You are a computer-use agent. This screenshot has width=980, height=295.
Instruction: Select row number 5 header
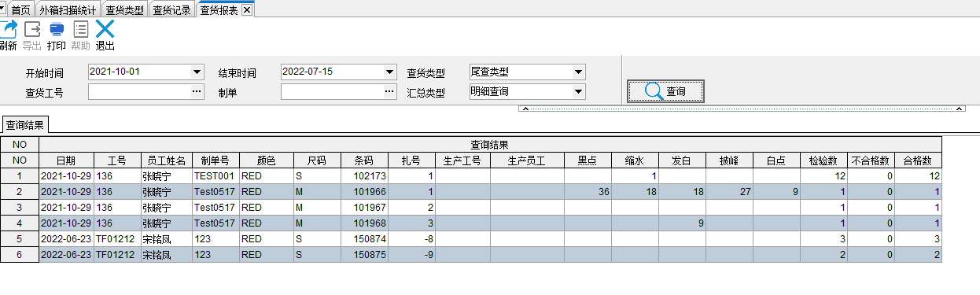20,239
